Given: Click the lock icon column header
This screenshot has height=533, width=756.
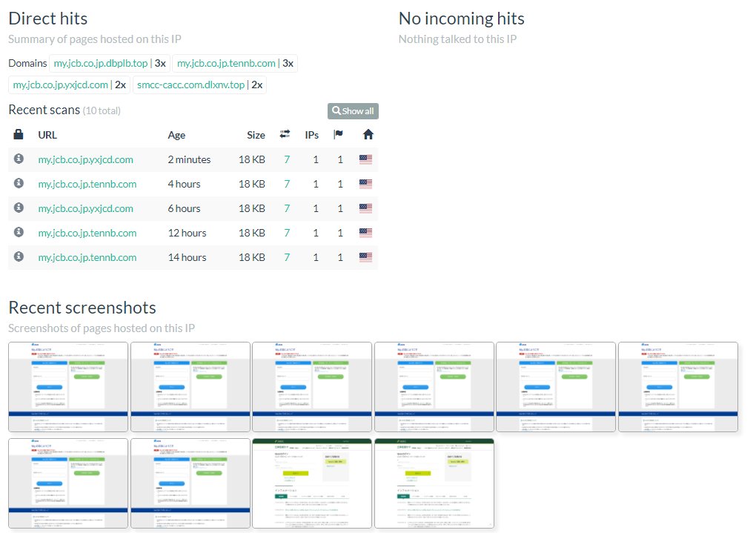Looking at the screenshot, I should (x=19, y=135).
